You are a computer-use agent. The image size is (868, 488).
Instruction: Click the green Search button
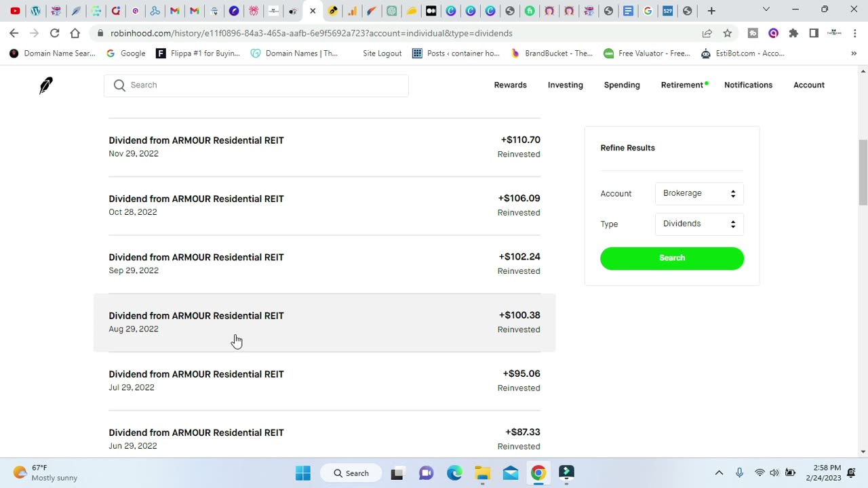tap(672, 258)
